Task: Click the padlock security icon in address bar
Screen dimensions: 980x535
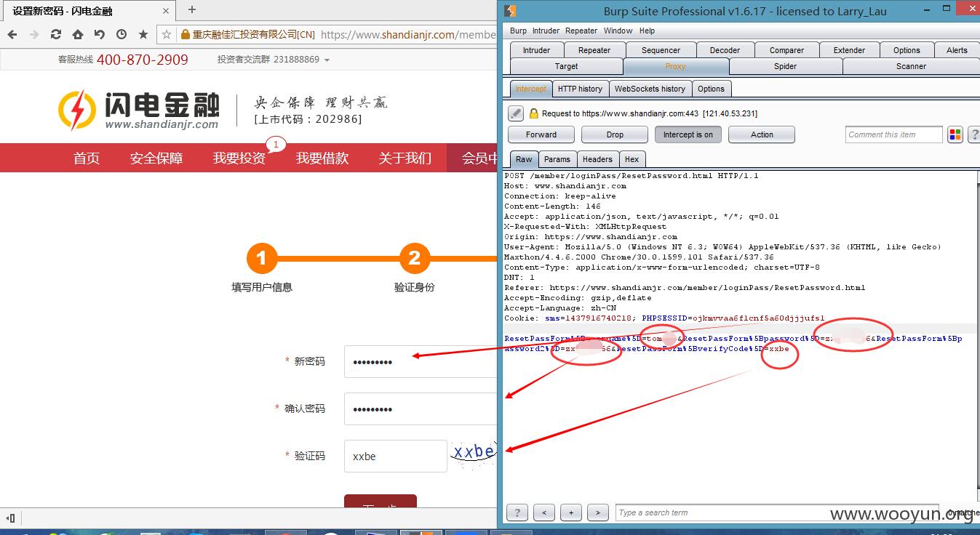Action: pos(185,34)
